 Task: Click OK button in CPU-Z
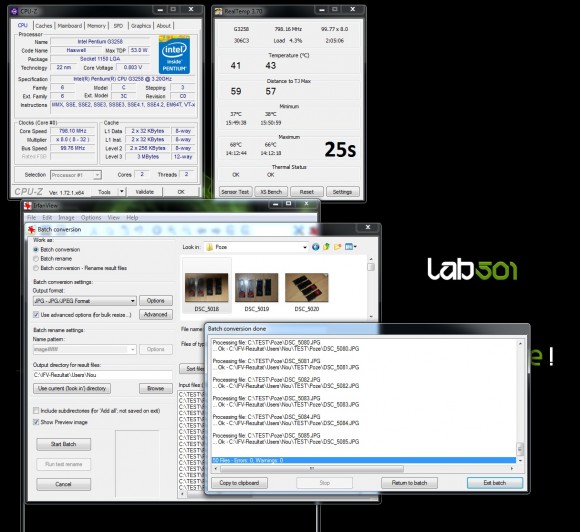(x=181, y=192)
